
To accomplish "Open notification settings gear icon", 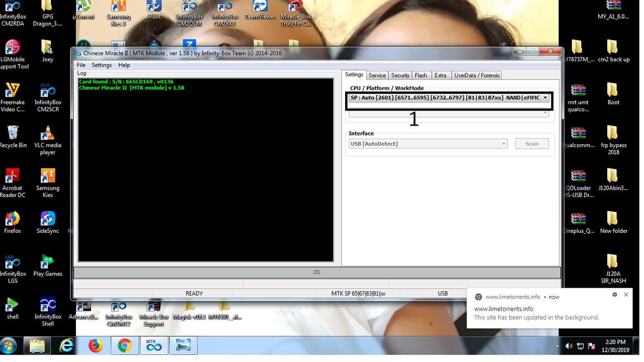I will [x=614, y=295].
